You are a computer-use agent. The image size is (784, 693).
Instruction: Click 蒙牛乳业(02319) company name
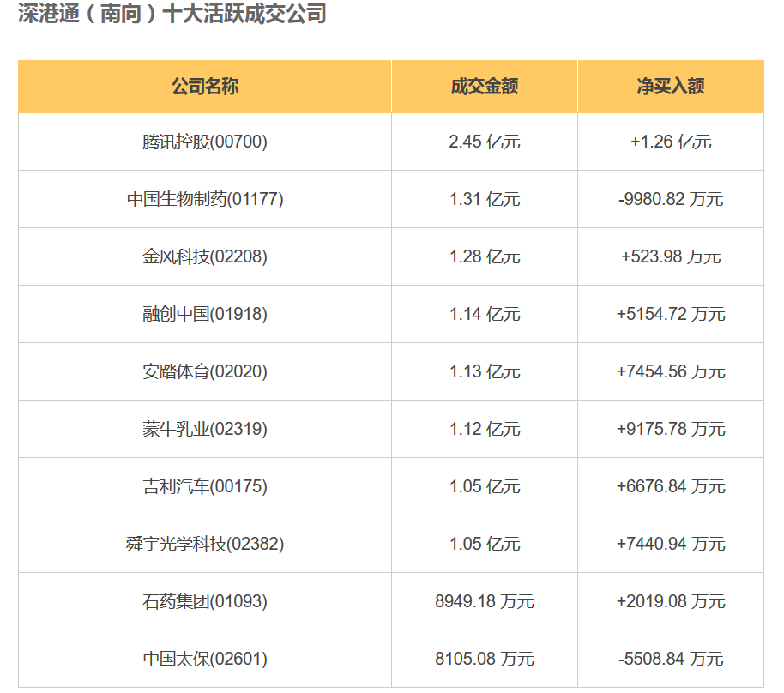pyautogui.click(x=205, y=430)
